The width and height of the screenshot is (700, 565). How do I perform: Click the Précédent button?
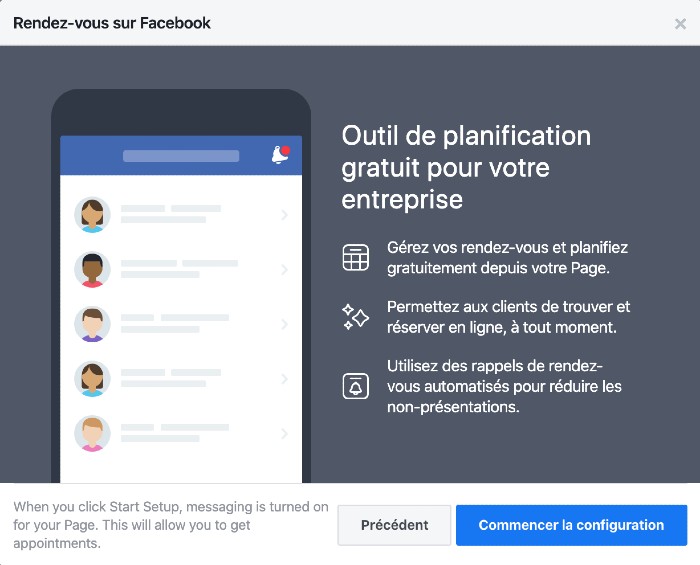(x=394, y=525)
